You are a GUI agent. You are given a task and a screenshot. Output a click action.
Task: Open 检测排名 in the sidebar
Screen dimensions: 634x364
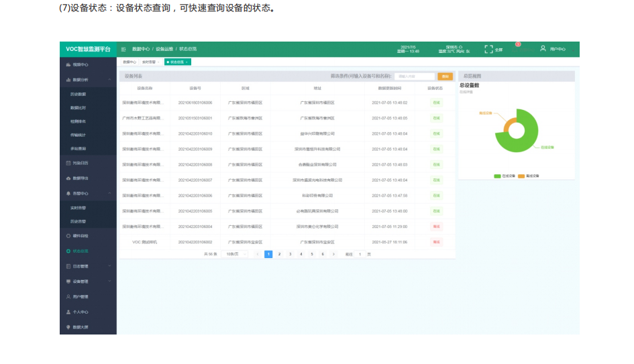click(x=78, y=121)
